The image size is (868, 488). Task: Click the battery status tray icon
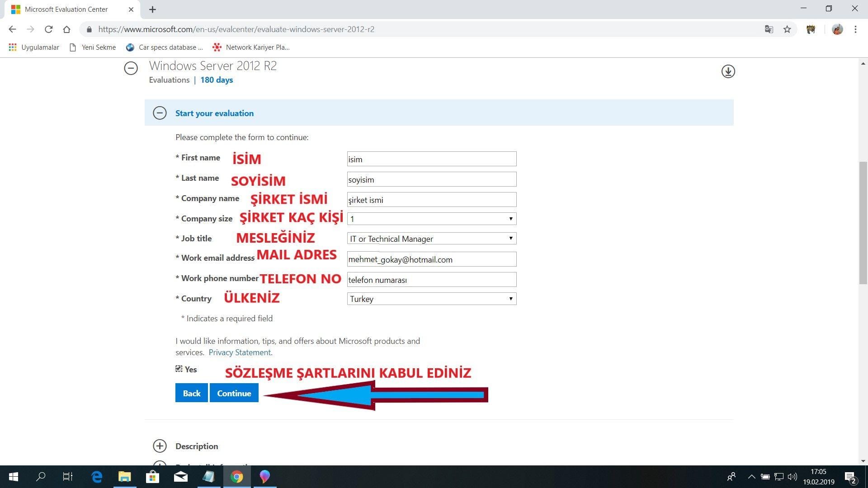point(765,477)
